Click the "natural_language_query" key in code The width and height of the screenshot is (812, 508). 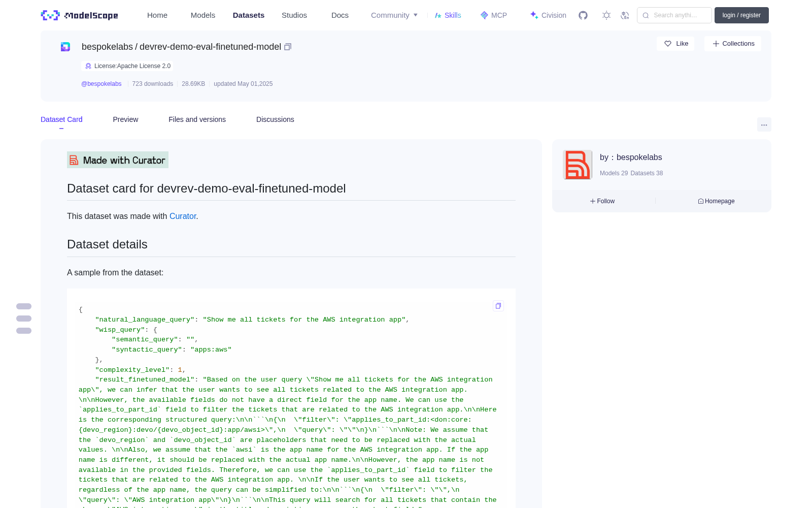point(145,320)
